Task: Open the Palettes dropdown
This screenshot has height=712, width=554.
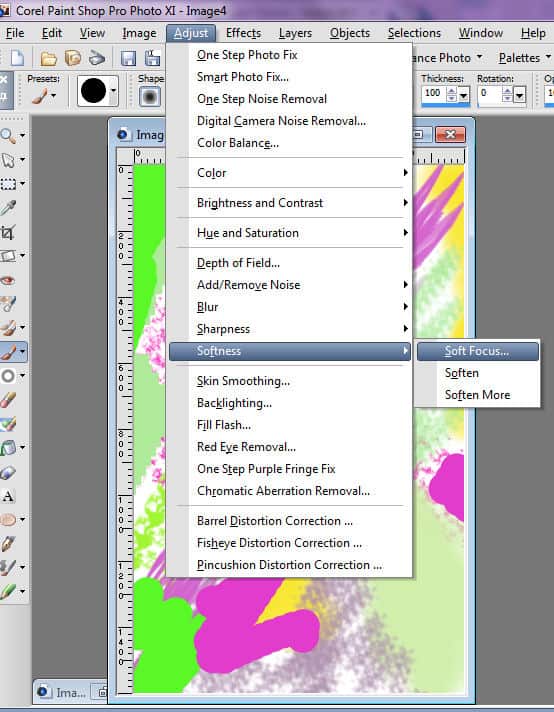Action: coord(525,58)
